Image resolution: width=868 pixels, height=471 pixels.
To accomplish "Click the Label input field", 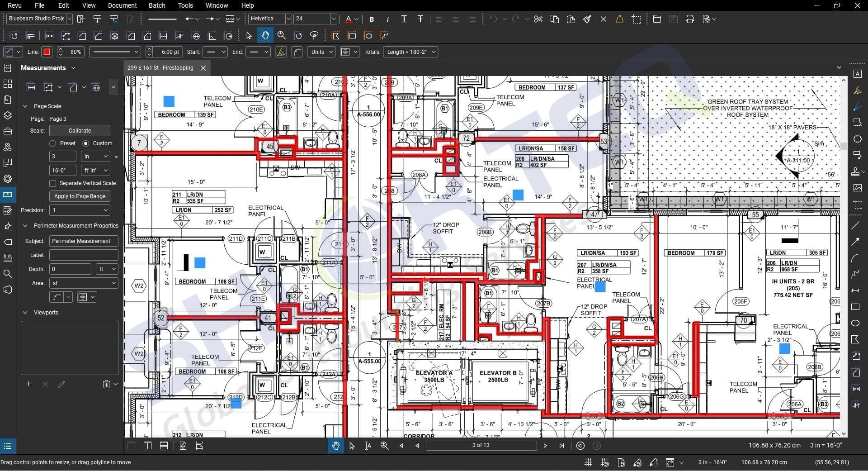I will pos(84,255).
